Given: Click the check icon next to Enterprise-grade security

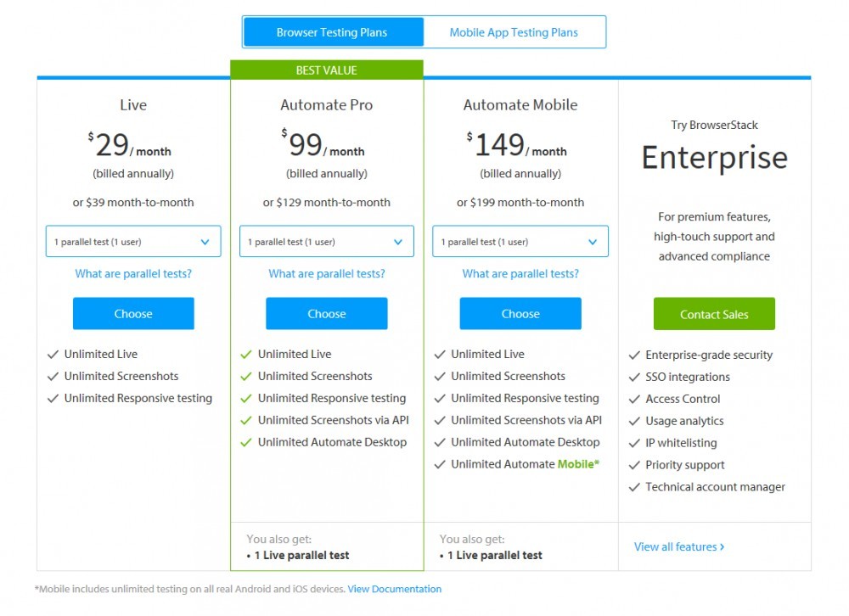Looking at the screenshot, I should (x=633, y=355).
